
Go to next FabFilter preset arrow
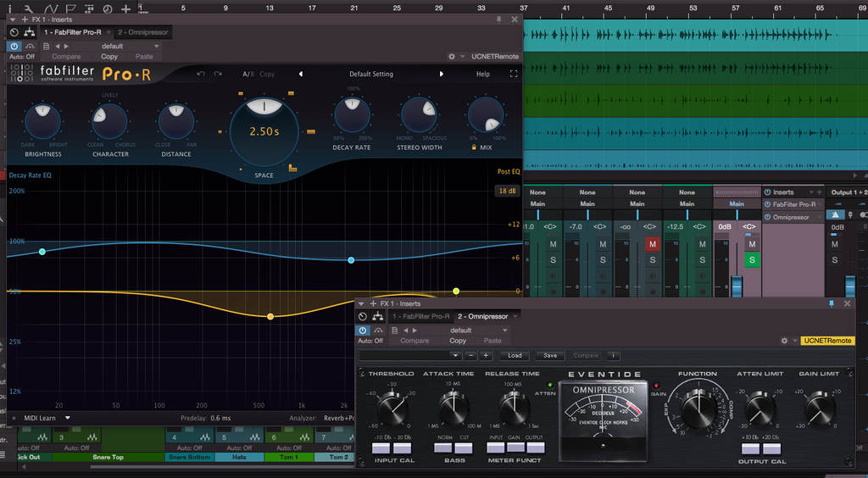441,74
